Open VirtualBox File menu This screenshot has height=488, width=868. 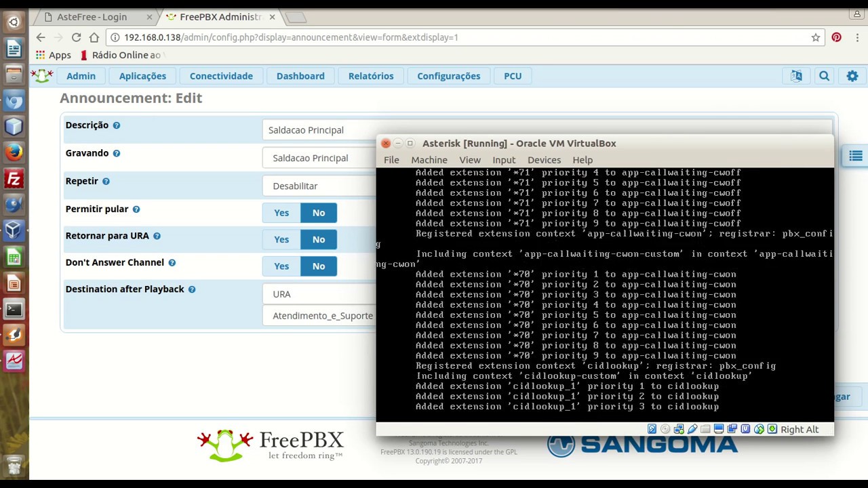coord(391,160)
